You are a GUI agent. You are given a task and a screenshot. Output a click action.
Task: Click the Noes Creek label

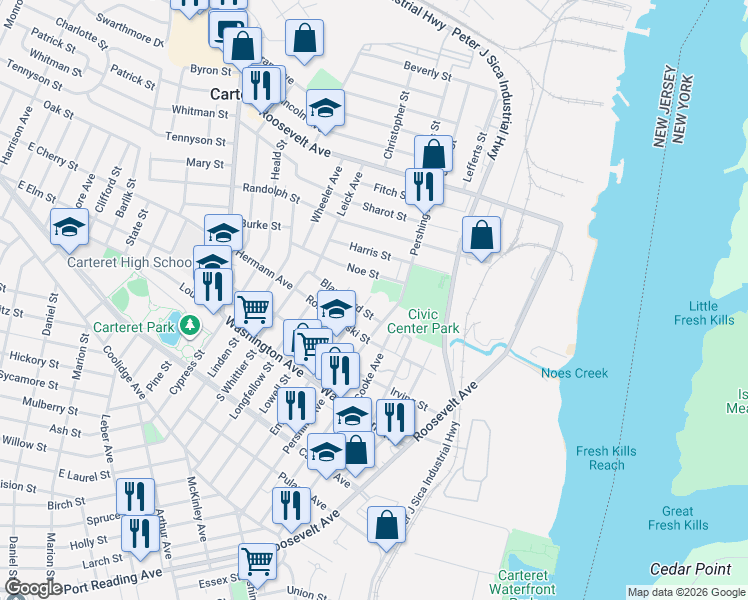574,373
